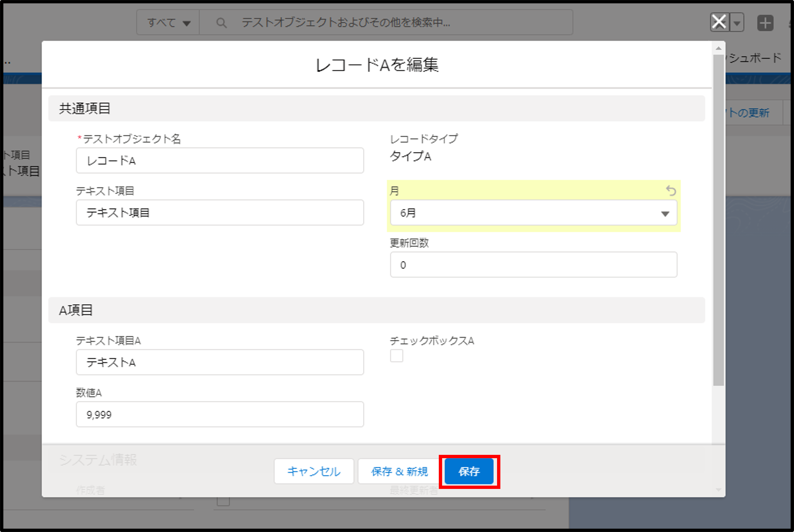Click the undo icon next to 月 field

(x=671, y=191)
